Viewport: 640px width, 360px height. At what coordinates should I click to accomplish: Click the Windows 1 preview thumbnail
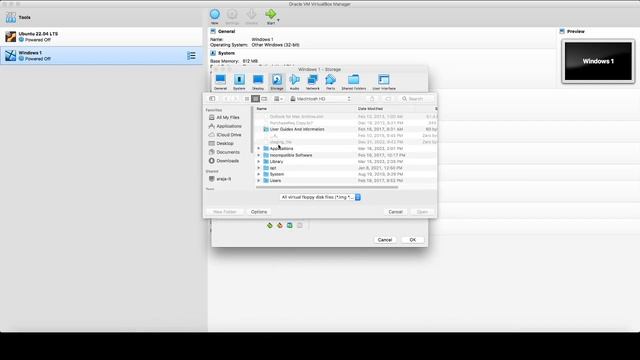598,61
